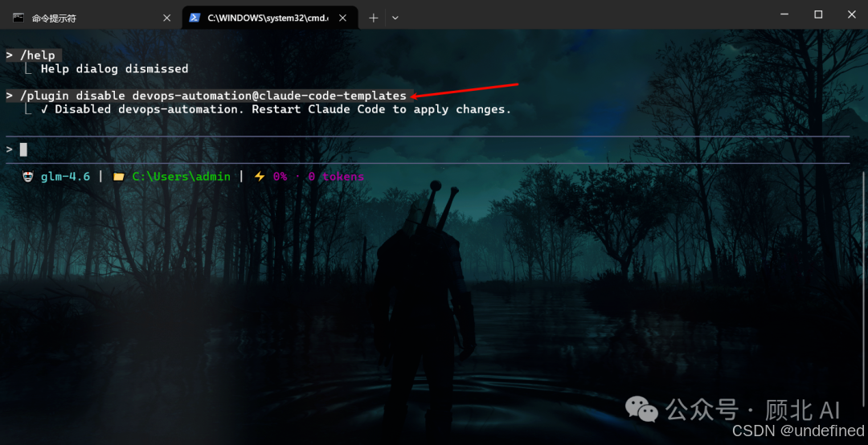Click the /plugin disable devops-automation command
Image resolution: width=868 pixels, height=445 pixels.
pyautogui.click(x=209, y=96)
